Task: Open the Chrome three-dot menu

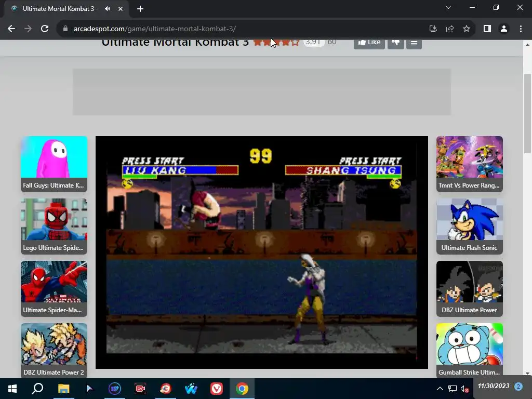Action: 521,29
